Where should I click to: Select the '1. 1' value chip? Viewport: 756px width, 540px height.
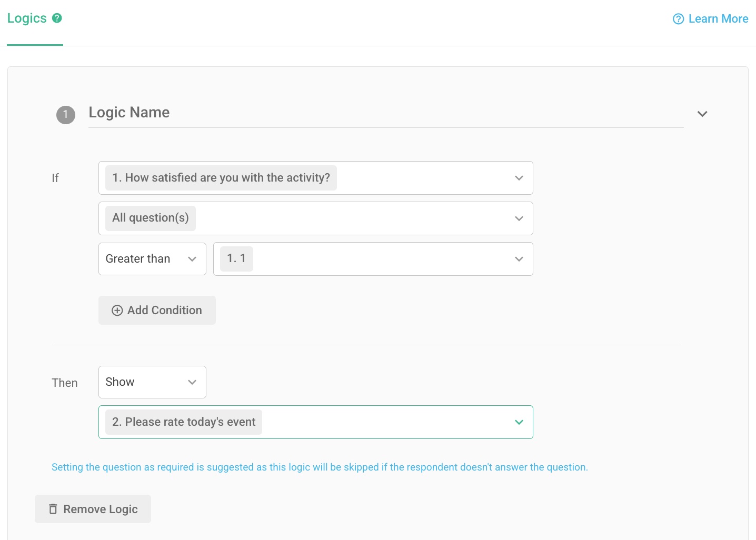point(236,258)
